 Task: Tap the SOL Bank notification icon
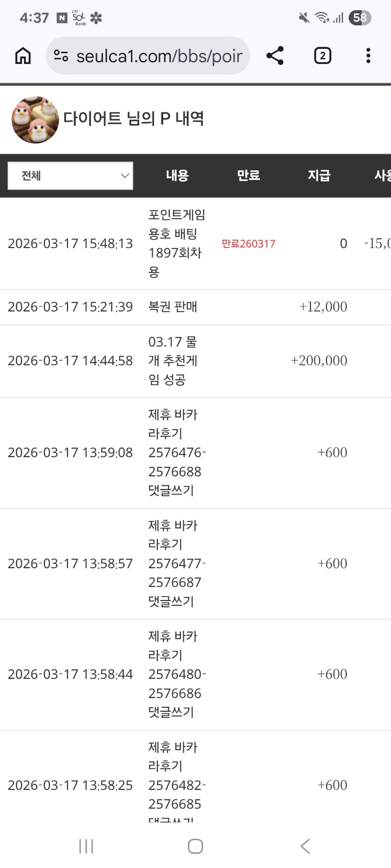pos(79,18)
